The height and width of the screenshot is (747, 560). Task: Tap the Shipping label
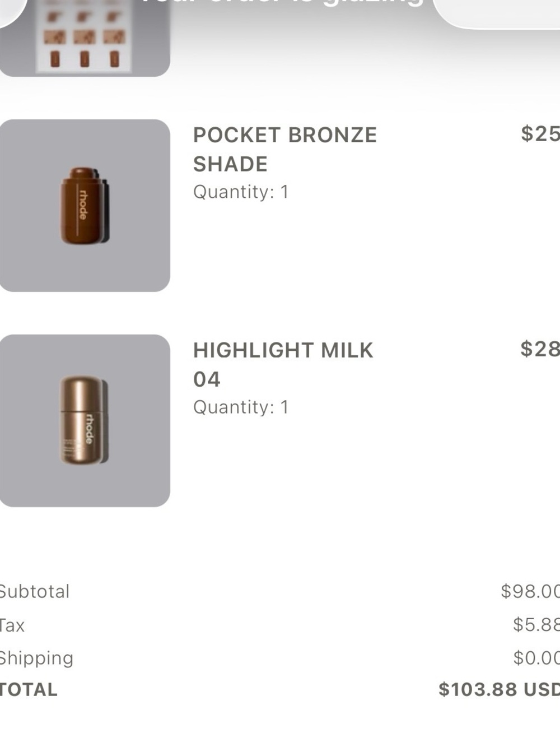pyautogui.click(x=36, y=658)
